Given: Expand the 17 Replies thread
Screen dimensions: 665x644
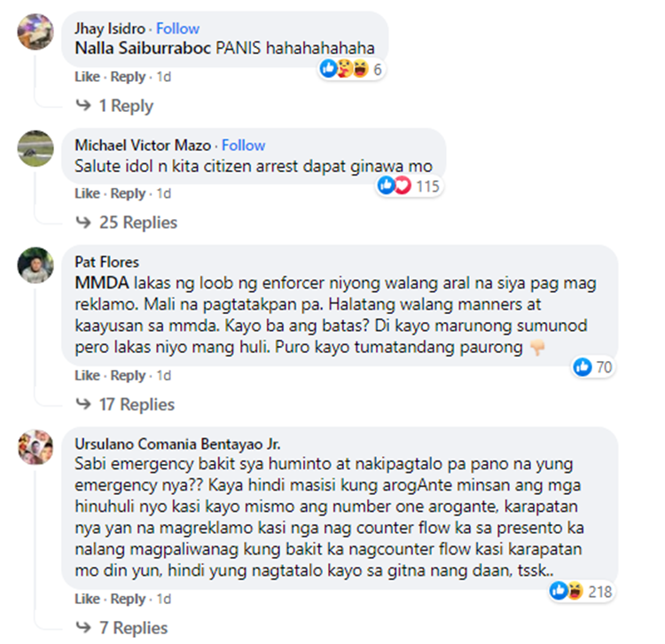Looking at the screenshot, I should 125,404.
